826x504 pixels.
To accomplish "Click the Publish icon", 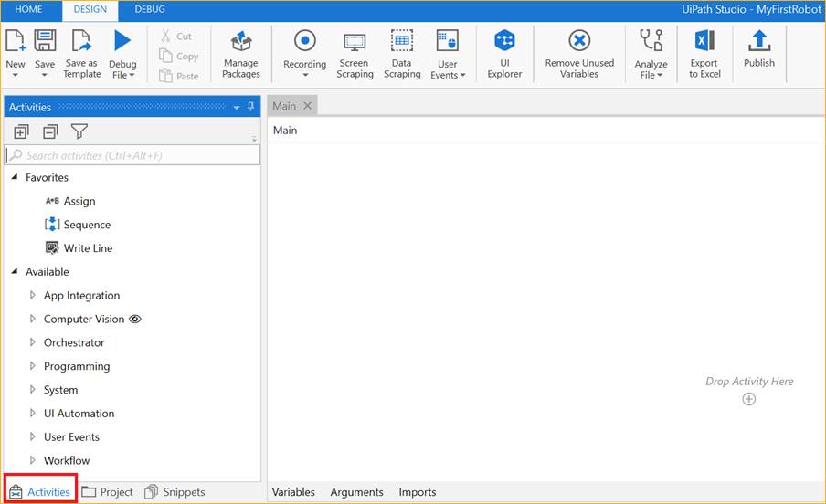I will pos(759,41).
